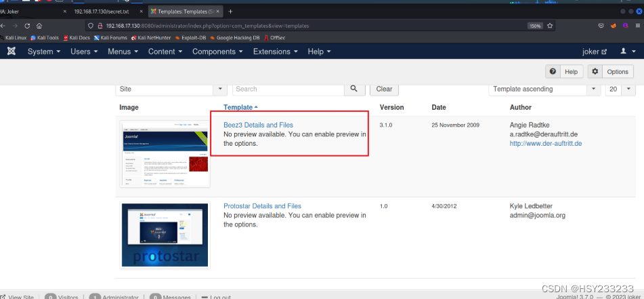Expand the Menus menu

click(x=123, y=52)
